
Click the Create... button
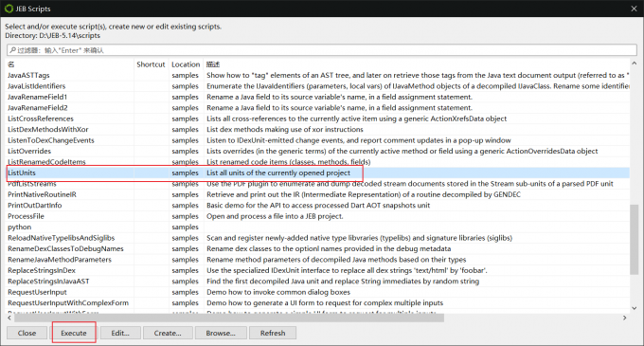168,333
